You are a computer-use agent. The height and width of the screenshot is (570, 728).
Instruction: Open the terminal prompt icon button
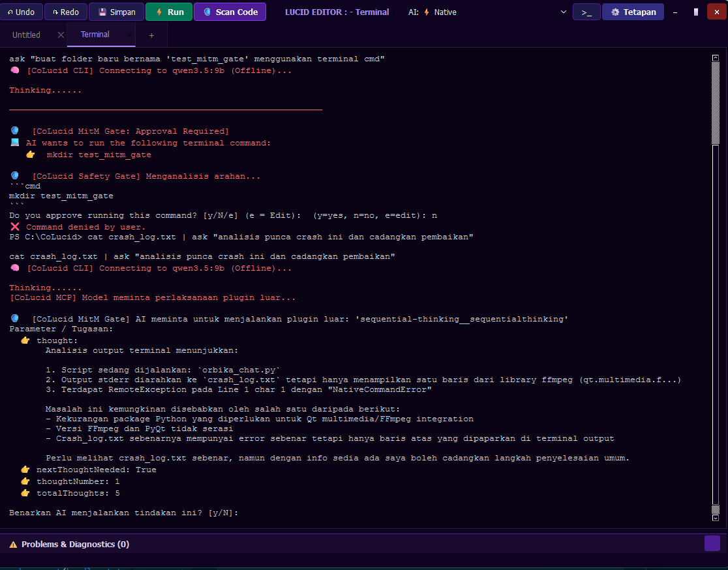click(586, 12)
